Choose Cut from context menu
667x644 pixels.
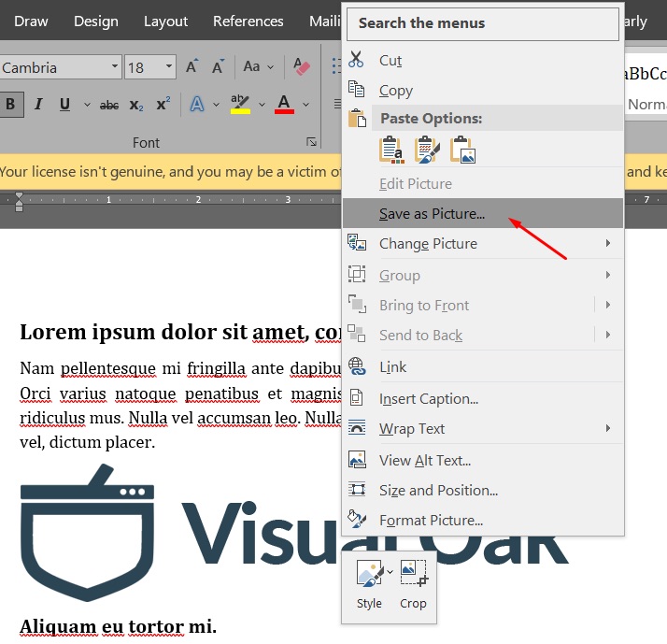pyautogui.click(x=483, y=60)
